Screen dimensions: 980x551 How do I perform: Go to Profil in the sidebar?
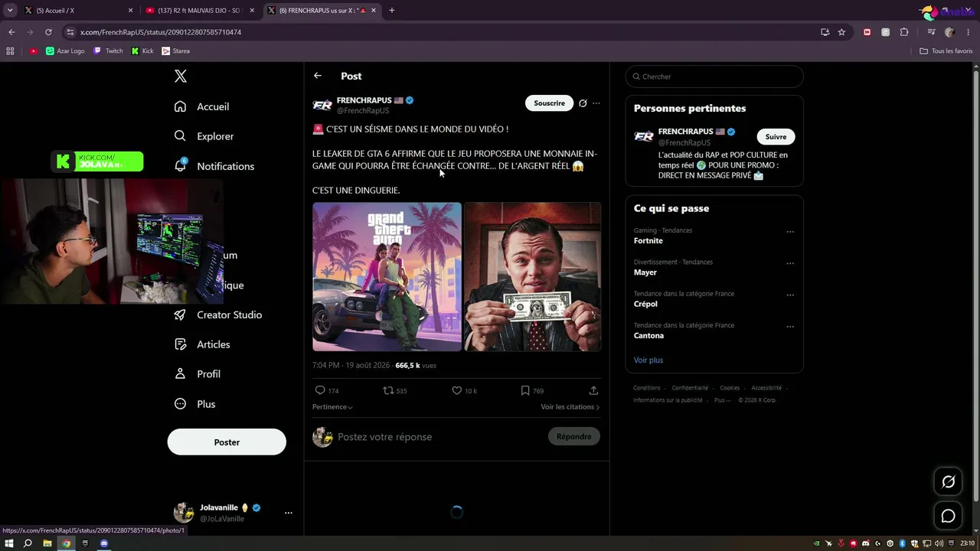pyautogui.click(x=198, y=374)
